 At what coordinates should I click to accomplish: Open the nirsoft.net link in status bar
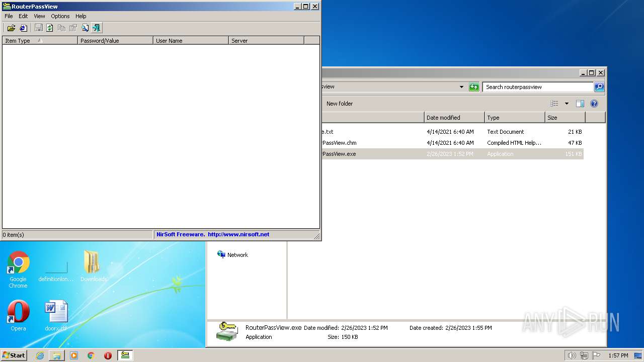tap(238, 234)
